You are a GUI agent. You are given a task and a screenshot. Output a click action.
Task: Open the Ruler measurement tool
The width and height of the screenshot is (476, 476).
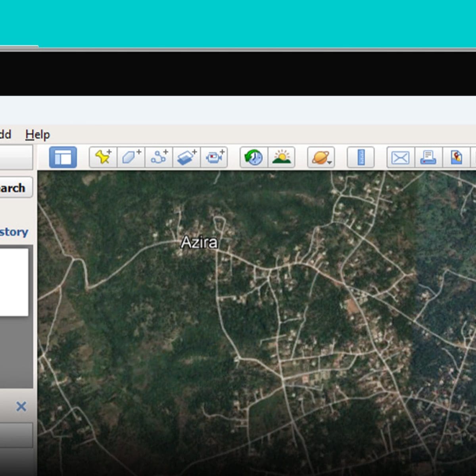coord(361,157)
